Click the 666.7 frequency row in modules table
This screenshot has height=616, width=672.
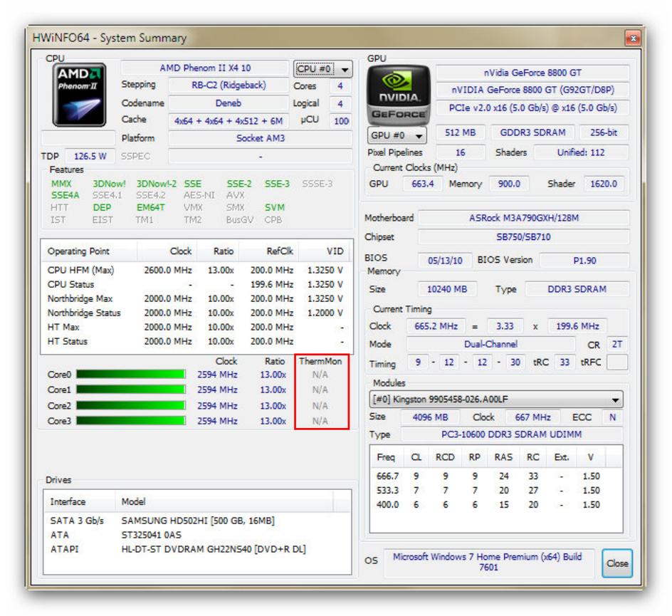pos(495,476)
